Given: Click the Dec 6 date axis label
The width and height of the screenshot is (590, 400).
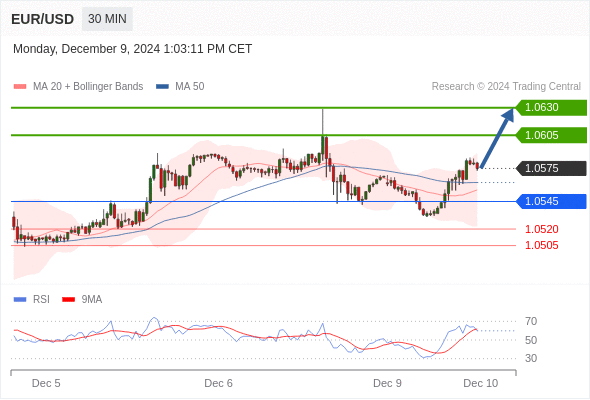Looking at the screenshot, I should click(x=218, y=383).
